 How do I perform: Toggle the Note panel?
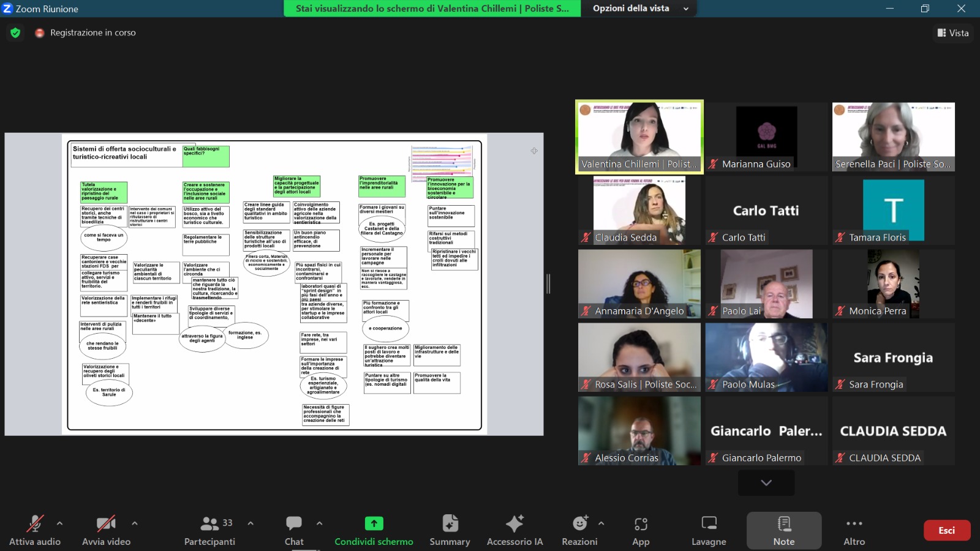coord(783,530)
